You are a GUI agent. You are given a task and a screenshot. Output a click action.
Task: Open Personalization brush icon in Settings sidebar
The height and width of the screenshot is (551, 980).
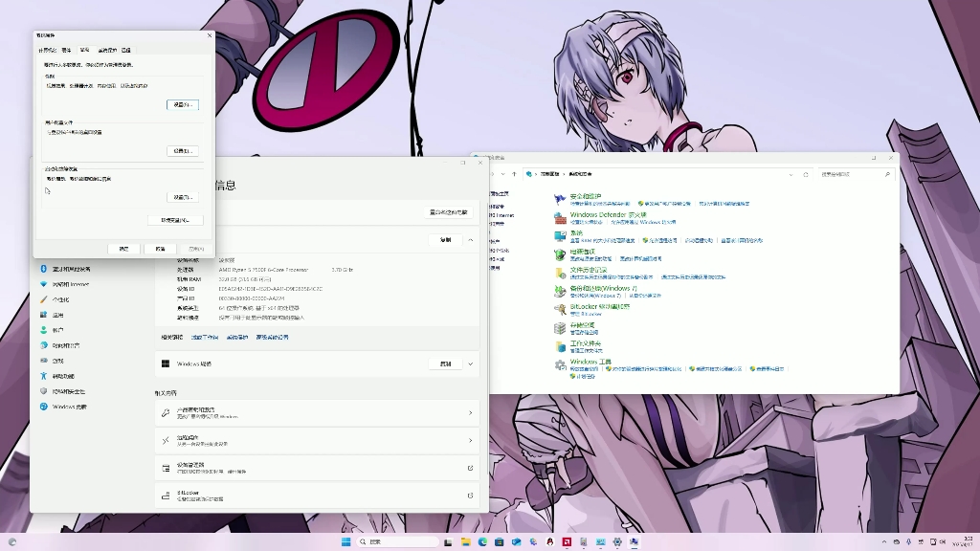pos(44,299)
